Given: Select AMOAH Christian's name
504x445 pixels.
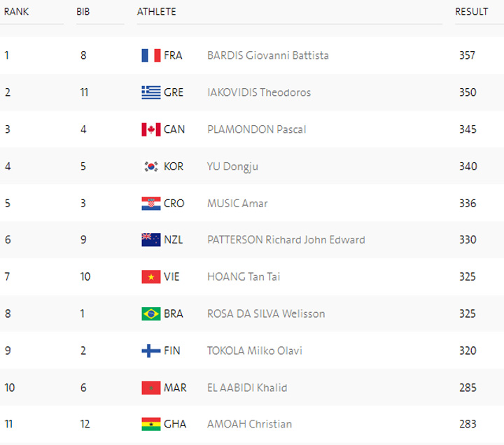Looking at the screenshot, I should (249, 424).
